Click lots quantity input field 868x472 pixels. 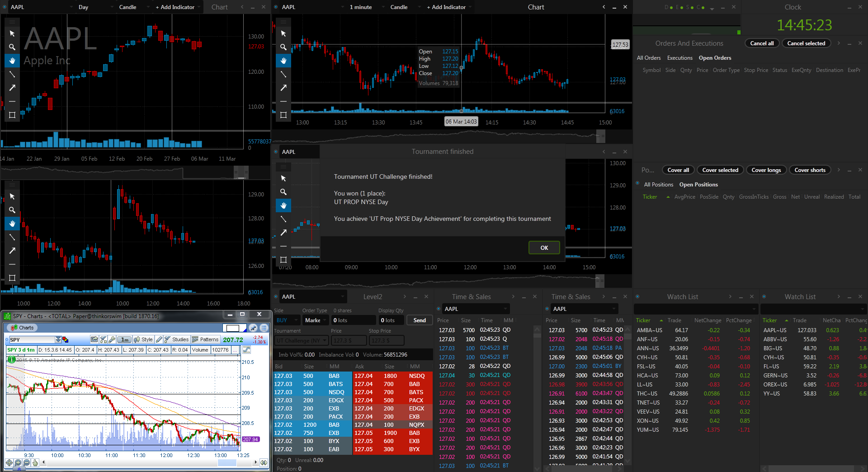click(354, 320)
